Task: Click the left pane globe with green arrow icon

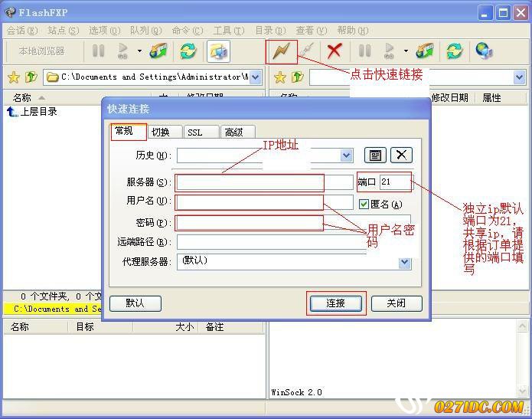Action: click(158, 51)
